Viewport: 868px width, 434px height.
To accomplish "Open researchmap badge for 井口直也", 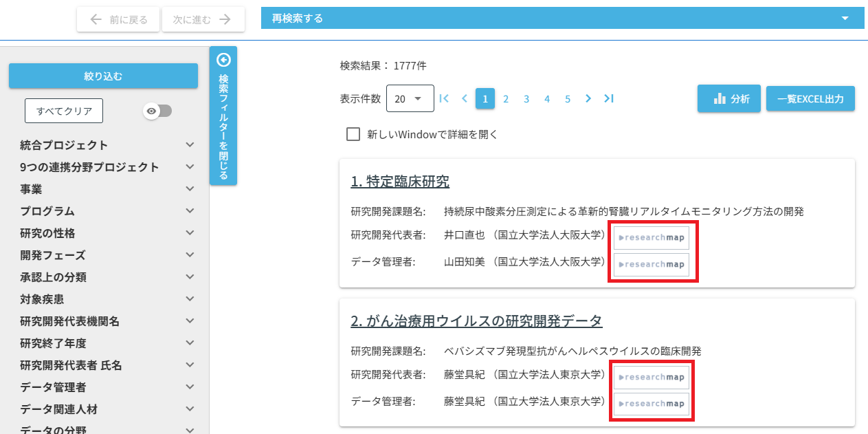I will click(651, 238).
